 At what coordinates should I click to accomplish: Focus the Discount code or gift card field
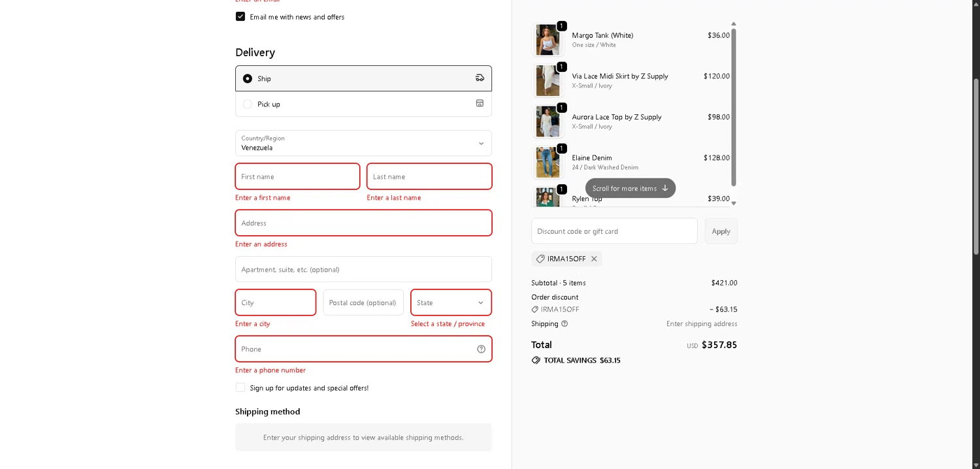[614, 231]
